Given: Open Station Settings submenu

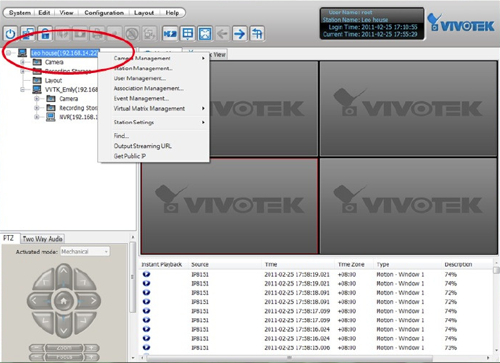Looking at the screenshot, I should pyautogui.click(x=154, y=122).
